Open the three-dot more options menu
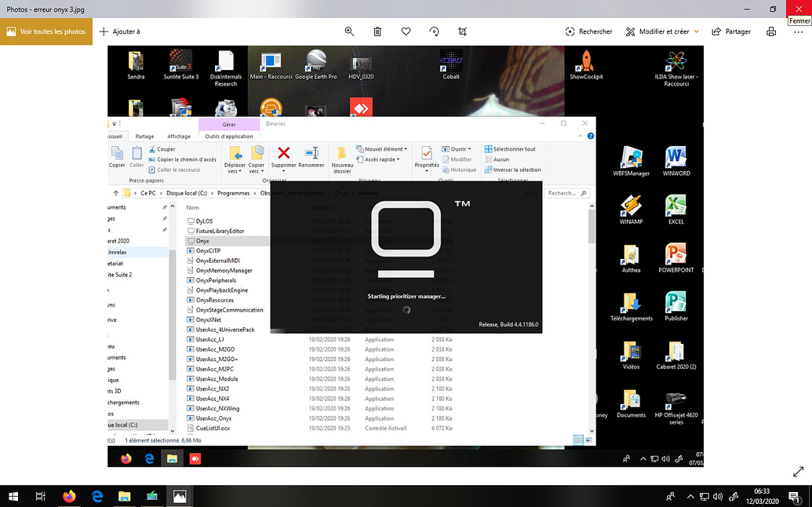Image resolution: width=812 pixels, height=507 pixels. (798, 32)
